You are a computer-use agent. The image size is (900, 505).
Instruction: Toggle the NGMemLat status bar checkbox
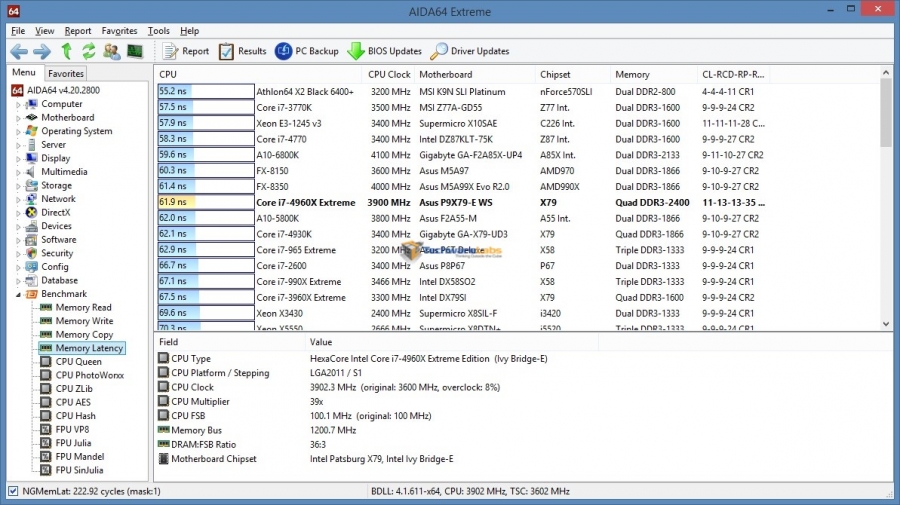[13, 491]
